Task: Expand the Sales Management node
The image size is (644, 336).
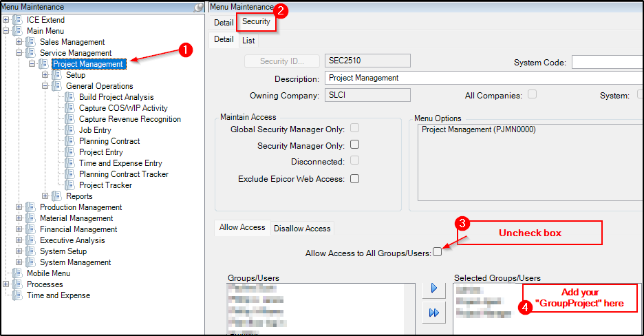Action: click(x=19, y=42)
